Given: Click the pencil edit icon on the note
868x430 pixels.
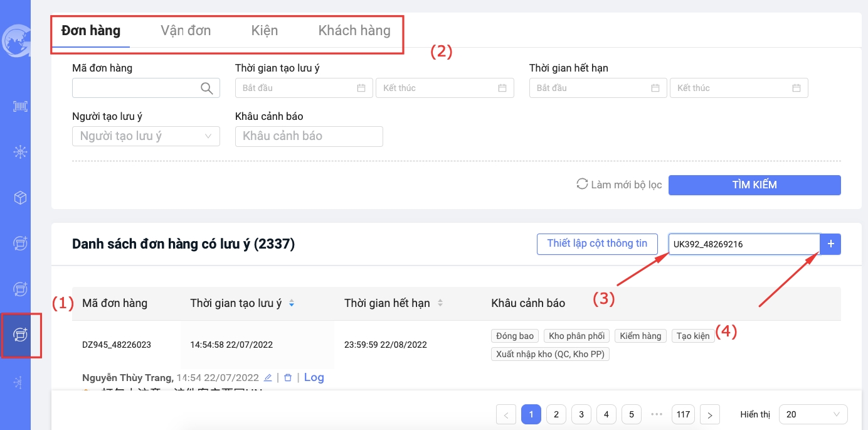Looking at the screenshot, I should [268, 378].
